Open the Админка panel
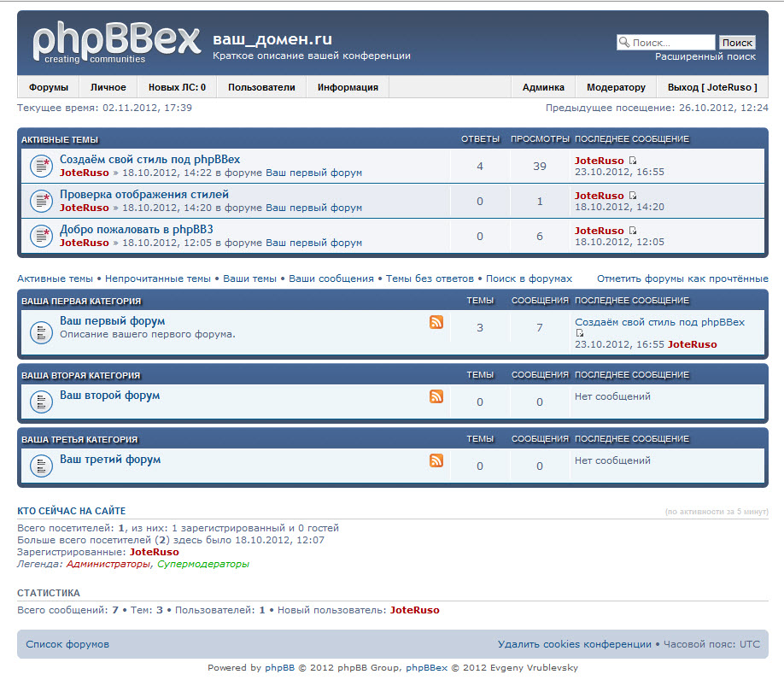This screenshot has height=686, width=784. [543, 87]
